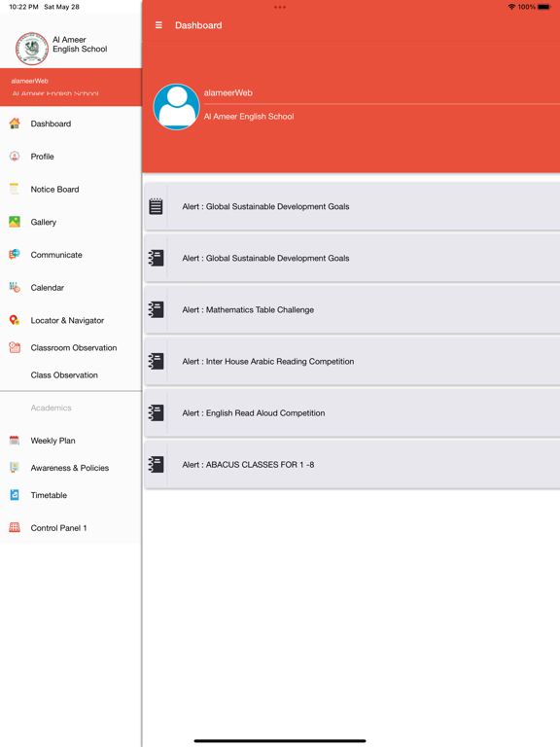Tap the Al Ameer English School logo
560x747 pixels.
click(x=32, y=48)
